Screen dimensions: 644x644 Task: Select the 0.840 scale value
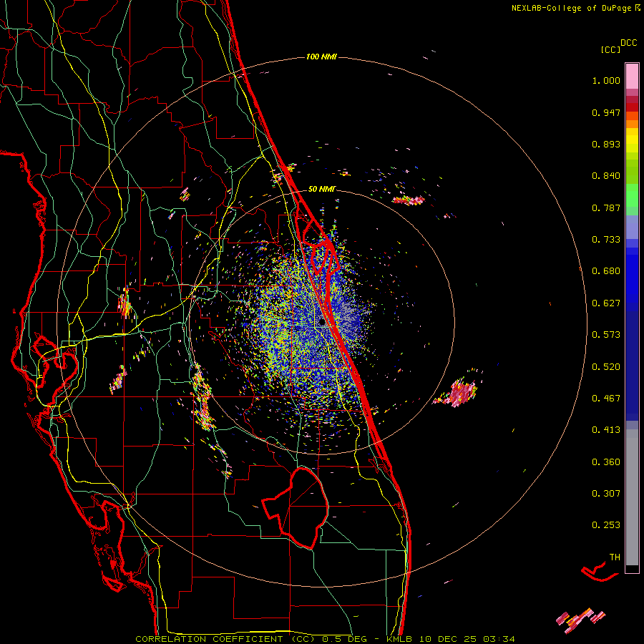[x=606, y=176]
